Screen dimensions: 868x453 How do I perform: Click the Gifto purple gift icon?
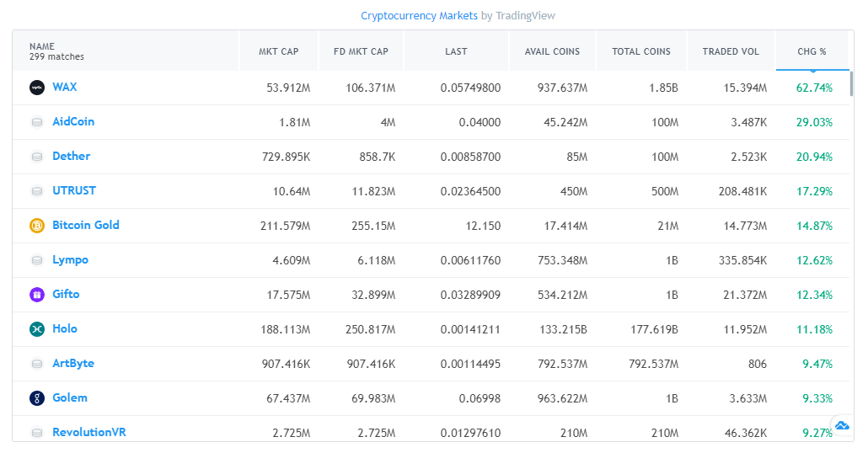36,295
